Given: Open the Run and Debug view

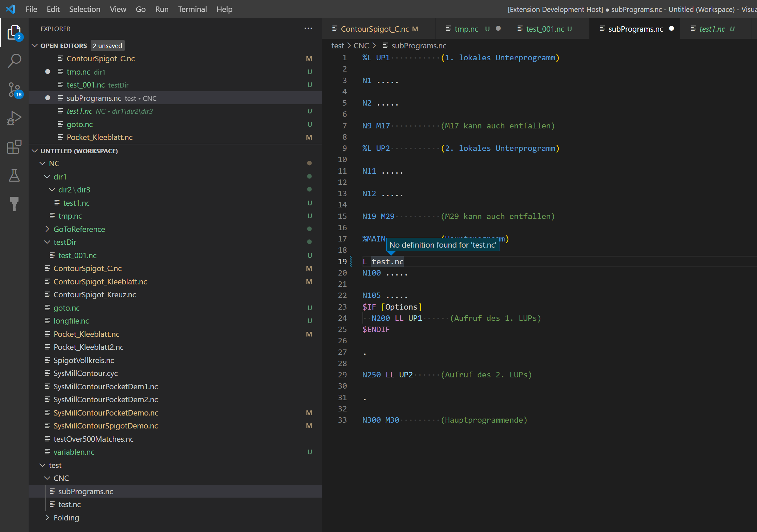Looking at the screenshot, I should click(x=14, y=119).
